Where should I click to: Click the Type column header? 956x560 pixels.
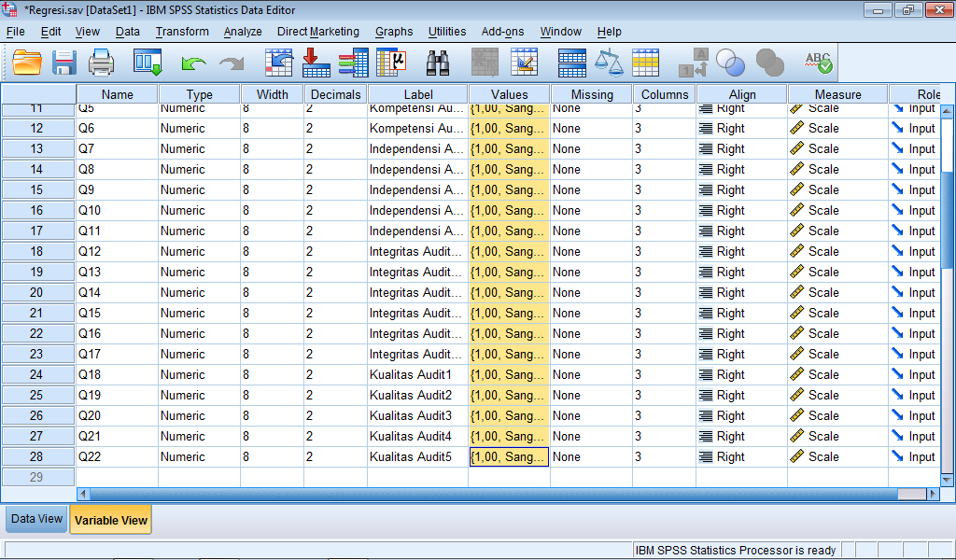tap(200, 94)
